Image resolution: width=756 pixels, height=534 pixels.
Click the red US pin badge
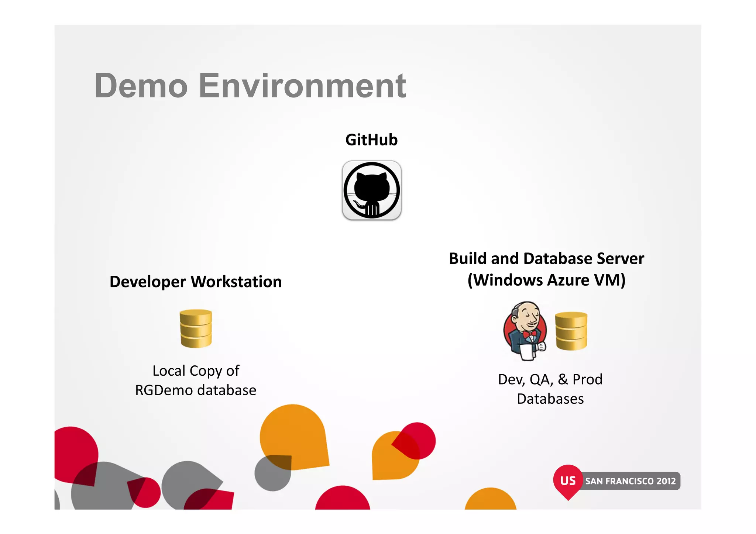click(568, 482)
